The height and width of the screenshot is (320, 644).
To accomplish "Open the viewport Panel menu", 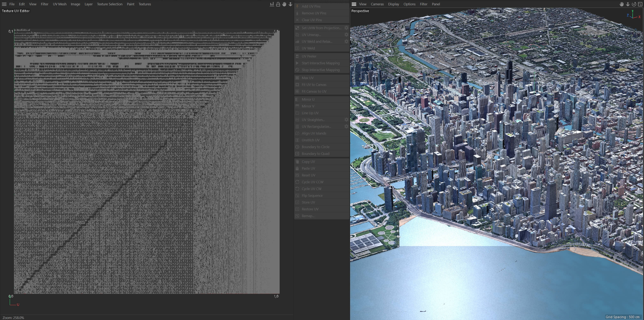I will (436, 4).
